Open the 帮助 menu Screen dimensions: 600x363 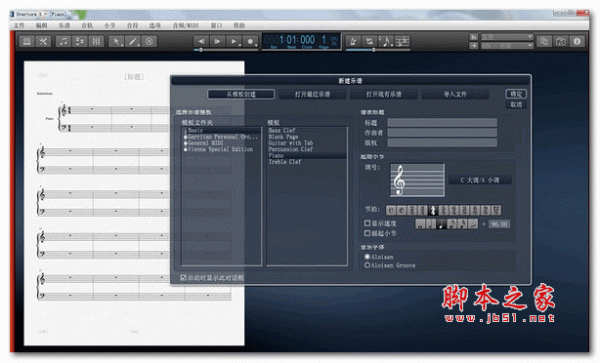[239, 25]
